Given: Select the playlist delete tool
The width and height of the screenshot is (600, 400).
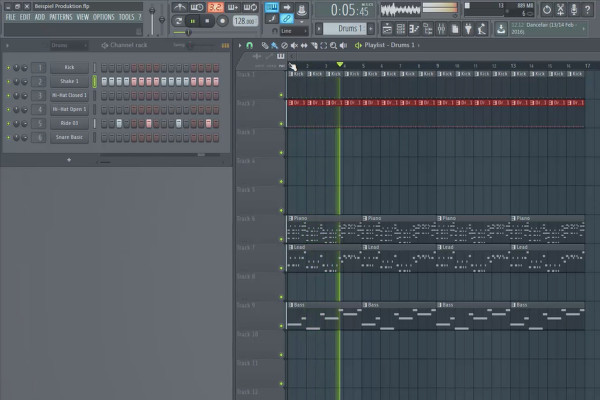Looking at the screenshot, I should point(284,46).
